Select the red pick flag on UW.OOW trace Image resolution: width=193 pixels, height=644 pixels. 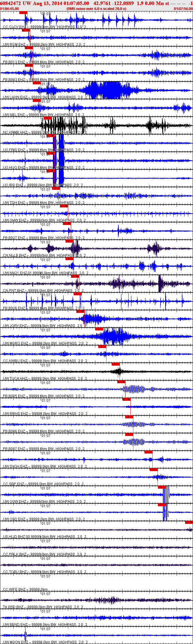tap(162, 487)
